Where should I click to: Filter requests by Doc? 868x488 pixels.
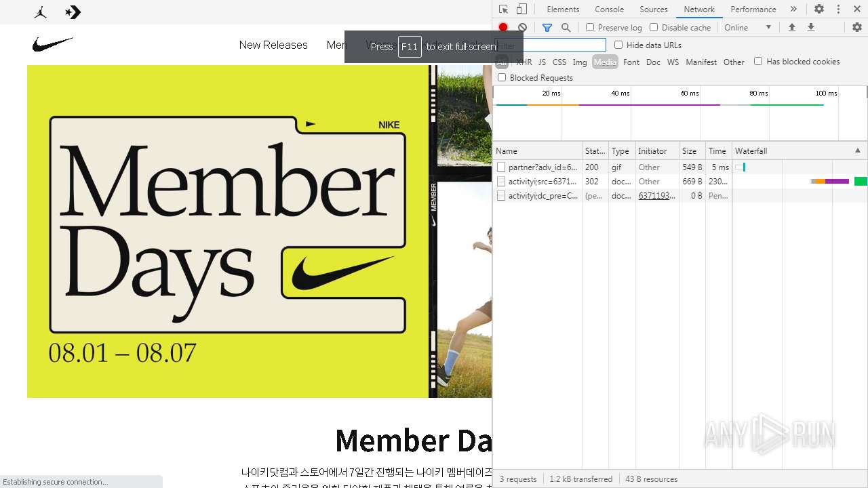(653, 62)
